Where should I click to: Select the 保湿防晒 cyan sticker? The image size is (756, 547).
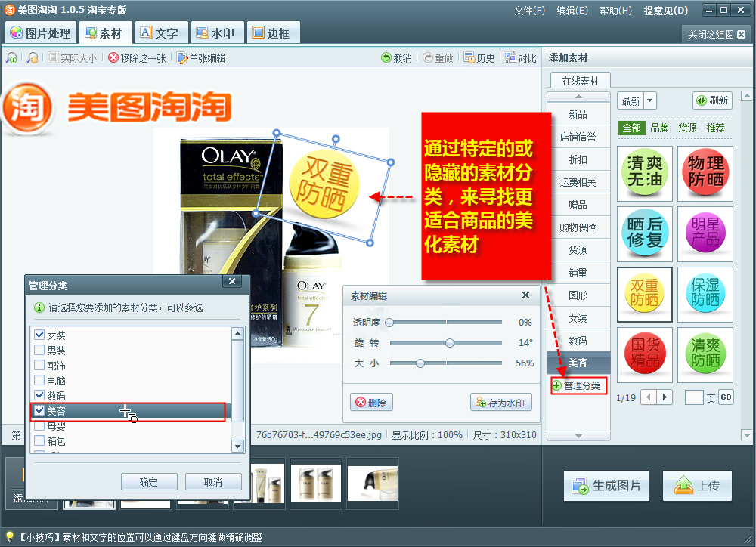click(x=705, y=295)
